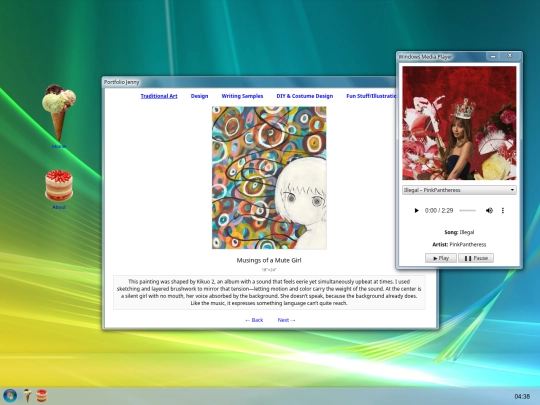Click the Start orb in taskbar
The height and width of the screenshot is (405, 540).
(10, 396)
